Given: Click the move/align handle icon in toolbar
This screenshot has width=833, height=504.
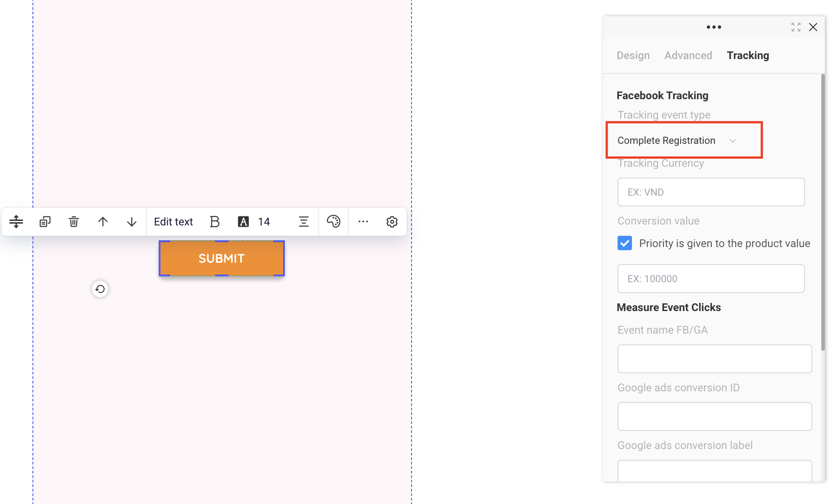Looking at the screenshot, I should [16, 222].
